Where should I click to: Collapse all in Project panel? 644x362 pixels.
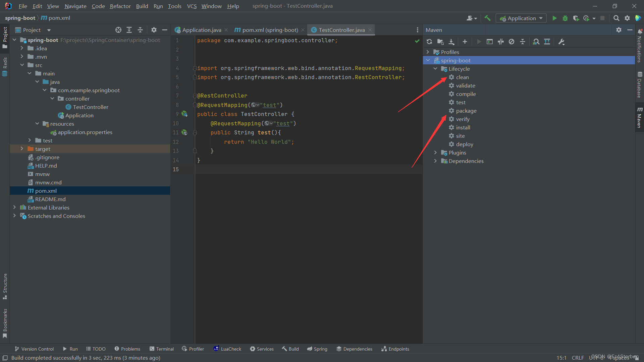coord(140,30)
